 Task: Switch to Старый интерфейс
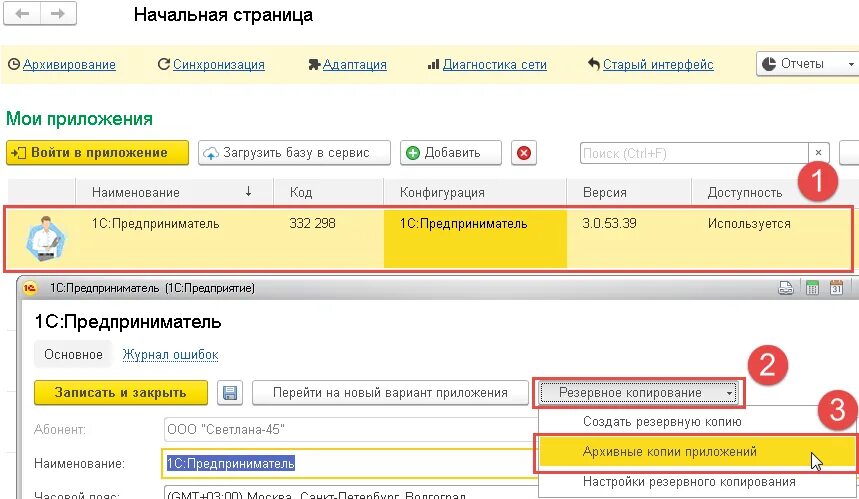click(x=658, y=65)
